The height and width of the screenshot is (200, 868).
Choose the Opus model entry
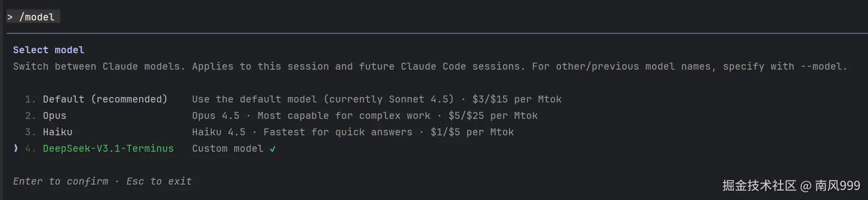click(x=54, y=115)
